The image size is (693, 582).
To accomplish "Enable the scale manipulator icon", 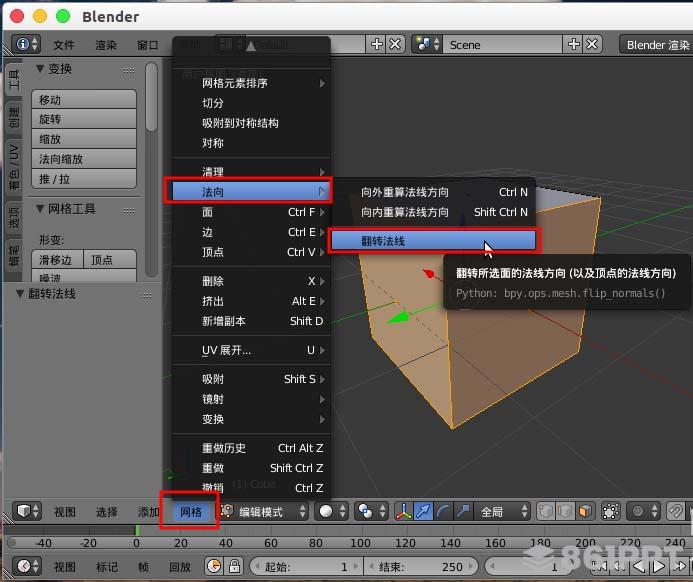I will 463,512.
